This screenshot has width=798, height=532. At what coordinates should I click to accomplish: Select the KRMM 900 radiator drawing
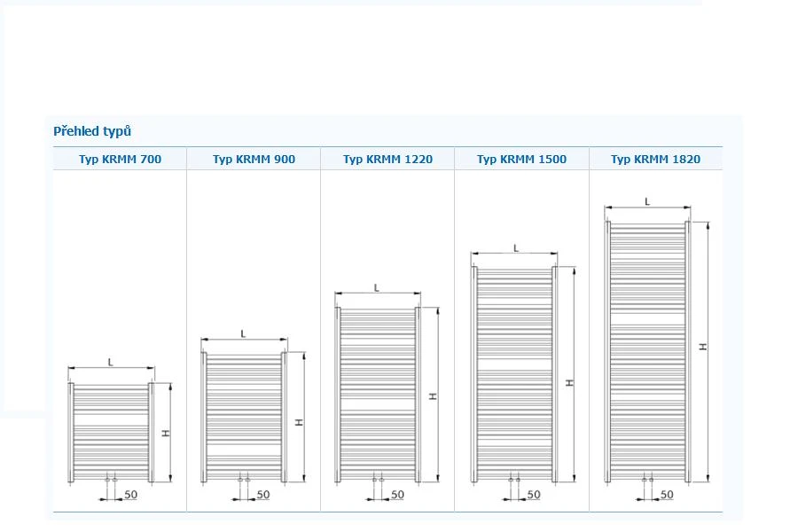coord(244,417)
